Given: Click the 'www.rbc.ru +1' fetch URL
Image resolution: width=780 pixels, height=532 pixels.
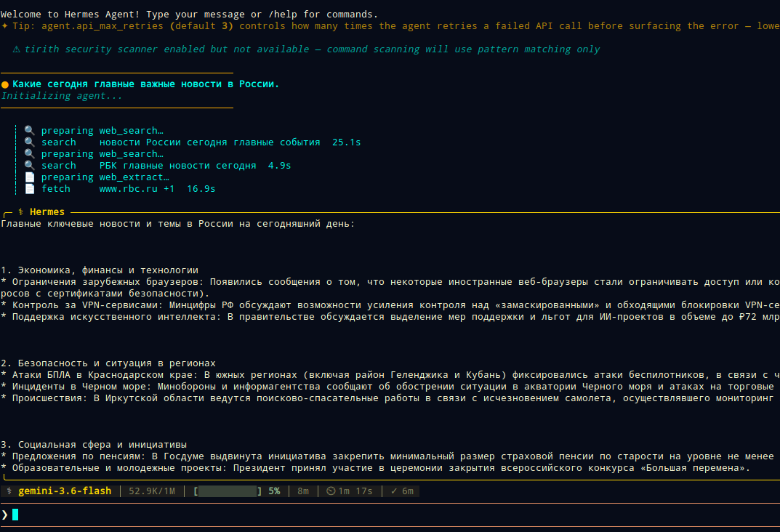Looking at the screenshot, I should 137,189.
